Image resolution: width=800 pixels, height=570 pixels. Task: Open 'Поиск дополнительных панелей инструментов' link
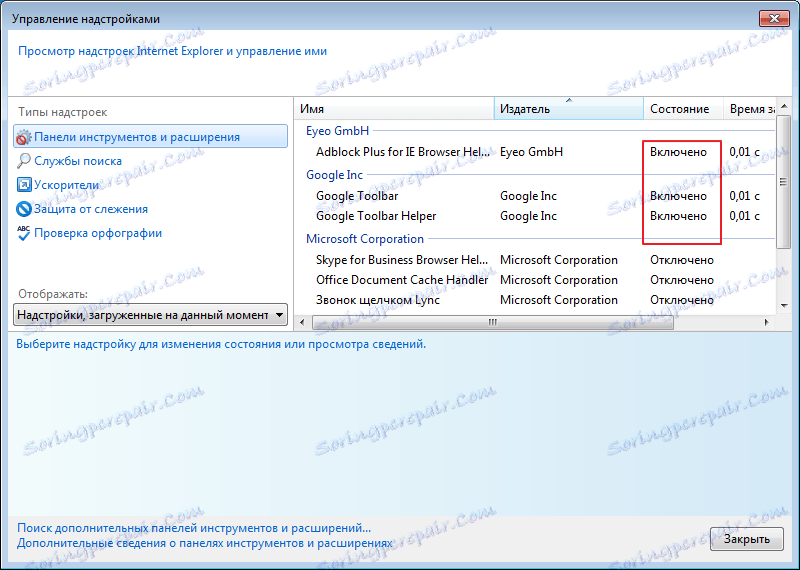tap(194, 528)
